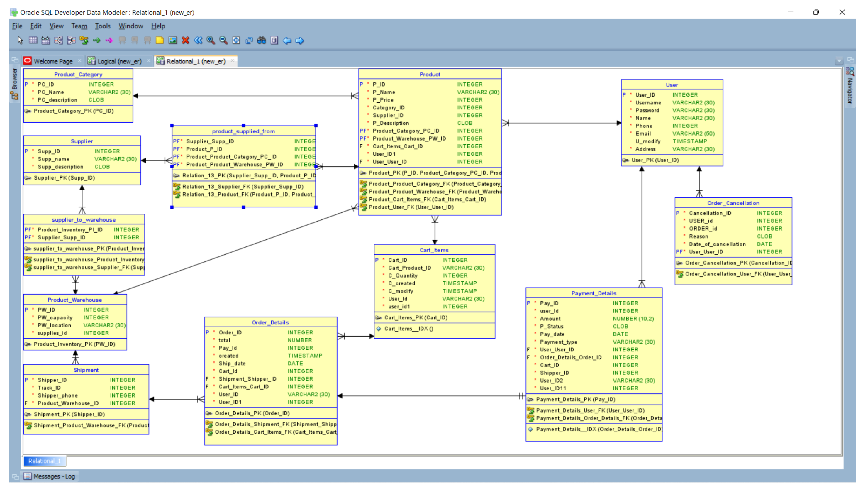This screenshot has height=497, width=868.
Task: Click the Zoom In magnifier icon
Action: [x=211, y=40]
